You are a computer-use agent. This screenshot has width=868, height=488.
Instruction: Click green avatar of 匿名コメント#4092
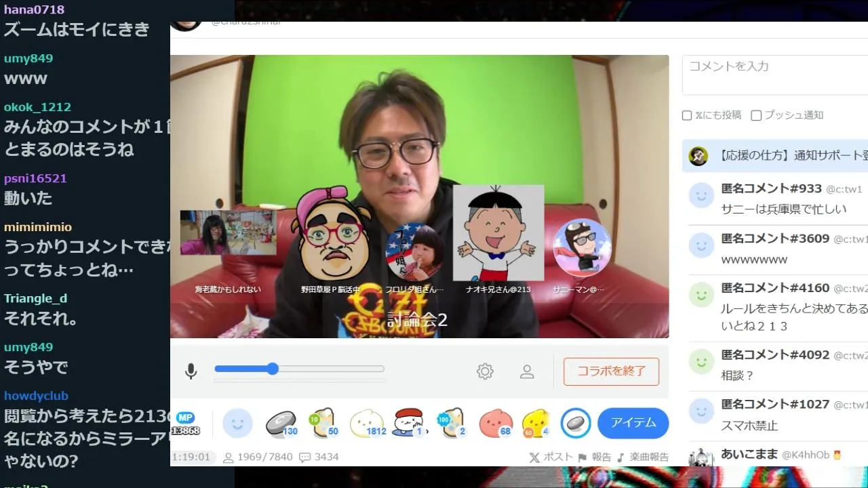(x=701, y=361)
